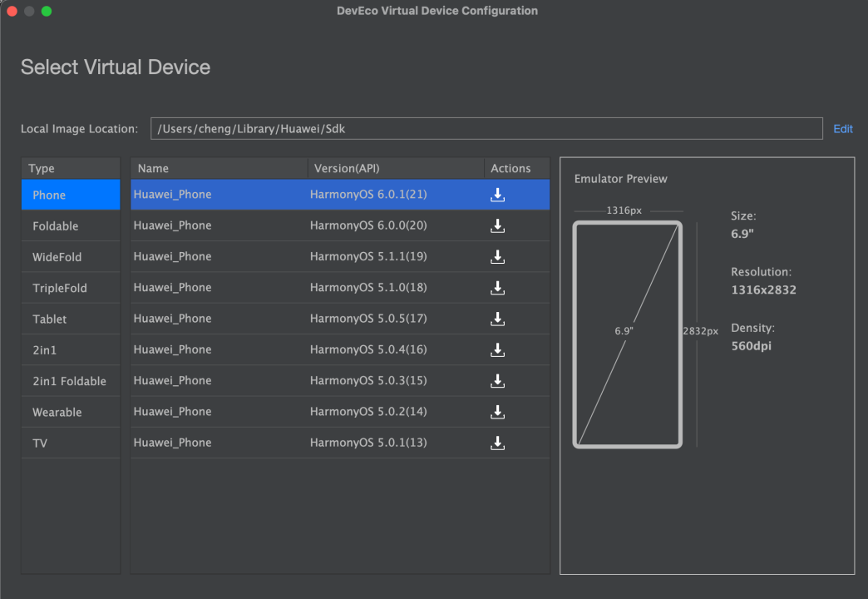The height and width of the screenshot is (599, 868).
Task: Click the HarmonyOS 5.0.5(17) version cell
Action: click(x=368, y=319)
